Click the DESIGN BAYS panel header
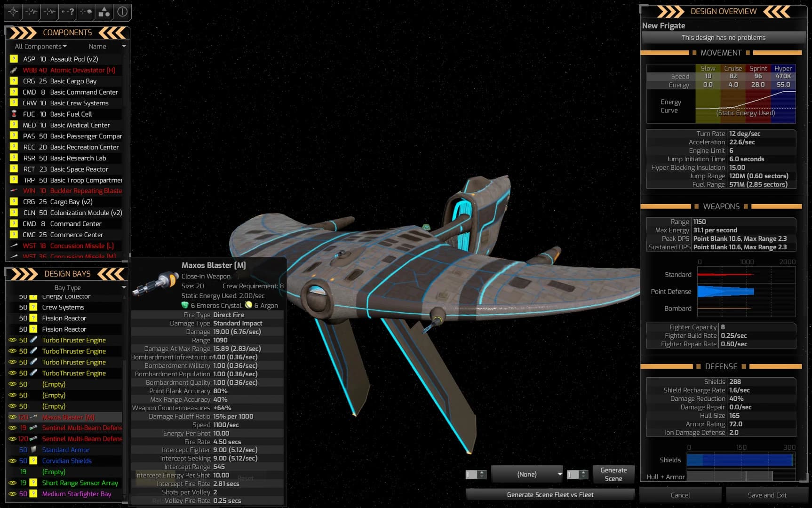 click(67, 273)
